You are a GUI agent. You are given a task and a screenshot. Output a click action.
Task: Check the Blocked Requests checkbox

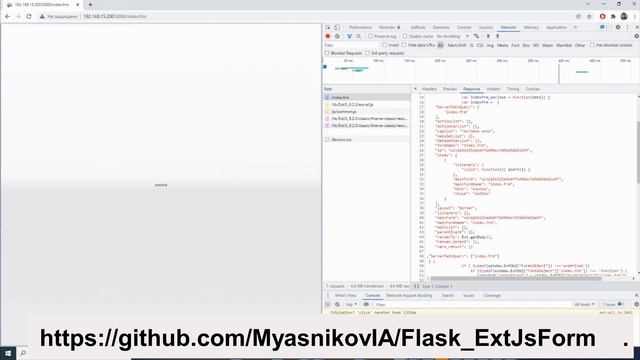327,53
